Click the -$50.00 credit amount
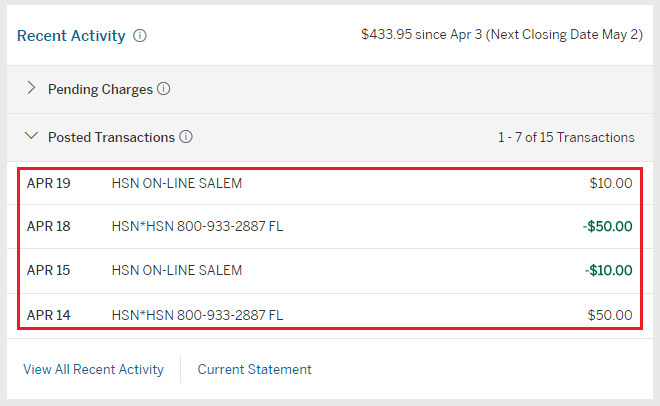The height and width of the screenshot is (406, 660). [x=607, y=226]
